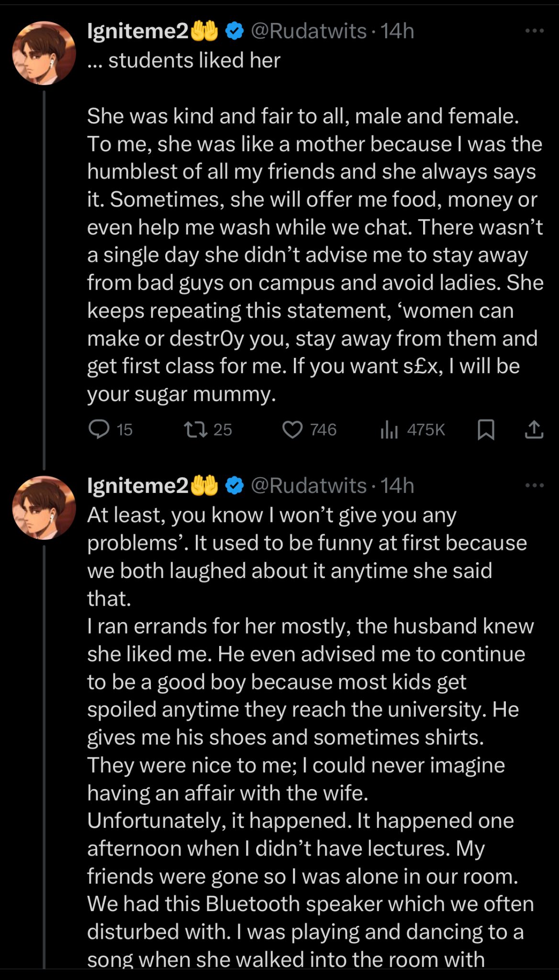Reply to the 'students liked her' tweet
559x980 pixels.
(x=99, y=429)
